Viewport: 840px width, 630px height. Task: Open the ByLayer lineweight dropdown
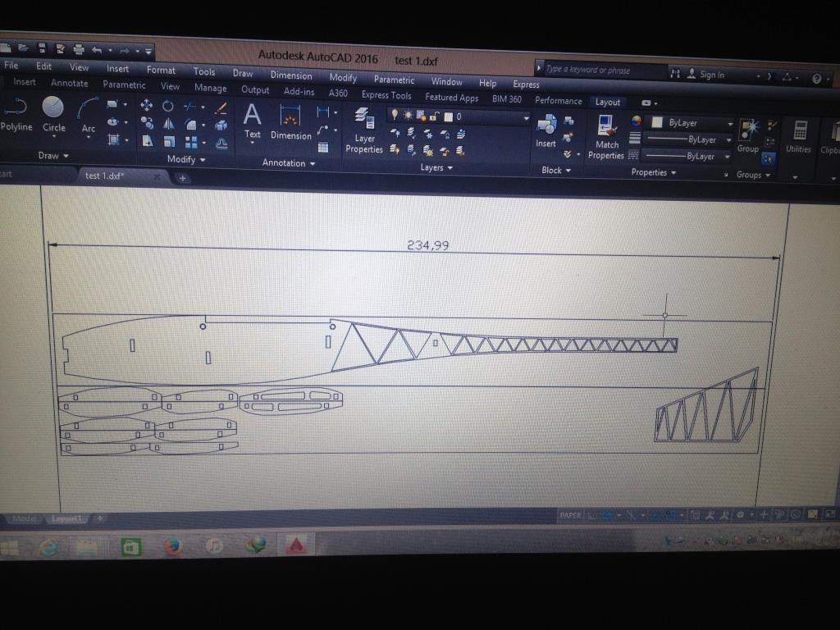[689, 139]
